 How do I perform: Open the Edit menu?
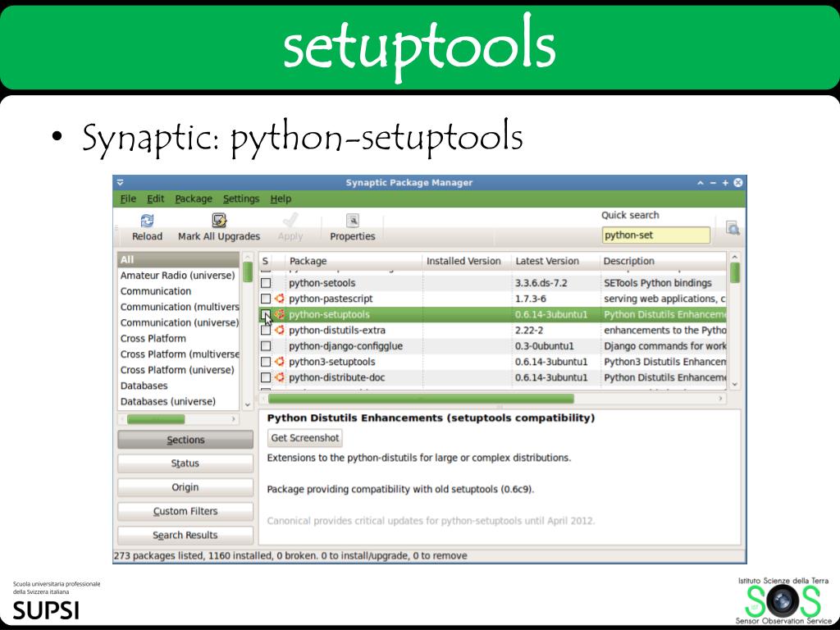coord(155,199)
